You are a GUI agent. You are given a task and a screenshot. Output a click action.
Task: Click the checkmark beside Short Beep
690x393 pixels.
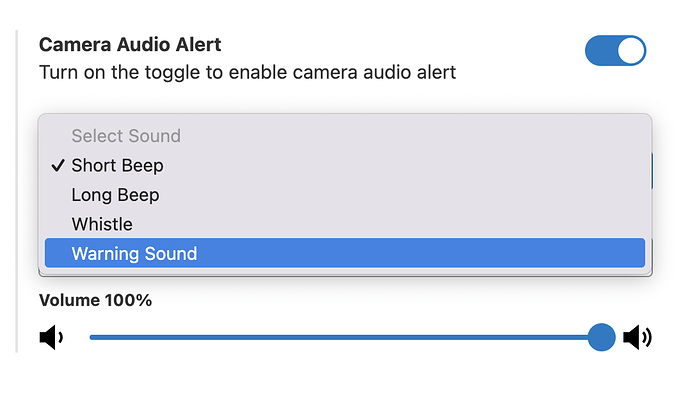coord(58,166)
